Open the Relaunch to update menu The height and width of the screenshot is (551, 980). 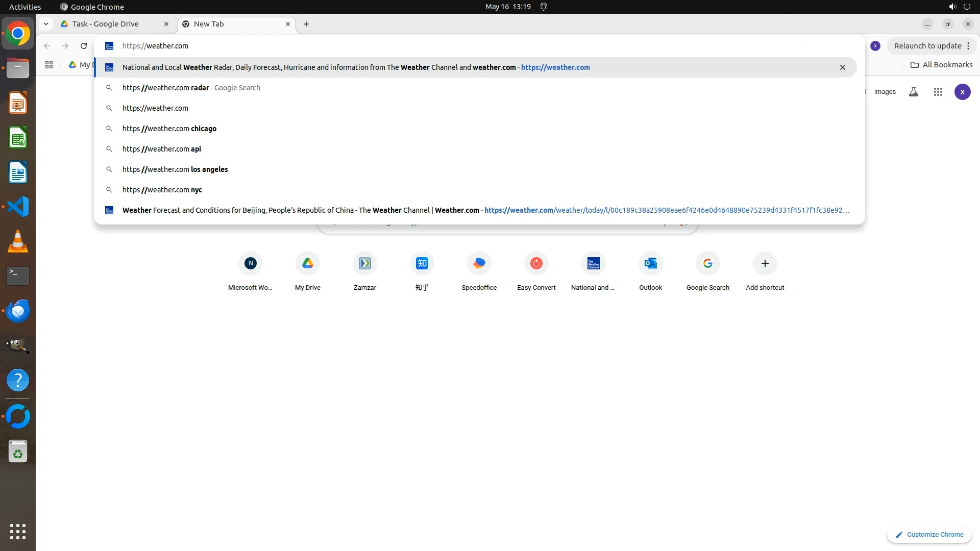pyautogui.click(x=932, y=46)
